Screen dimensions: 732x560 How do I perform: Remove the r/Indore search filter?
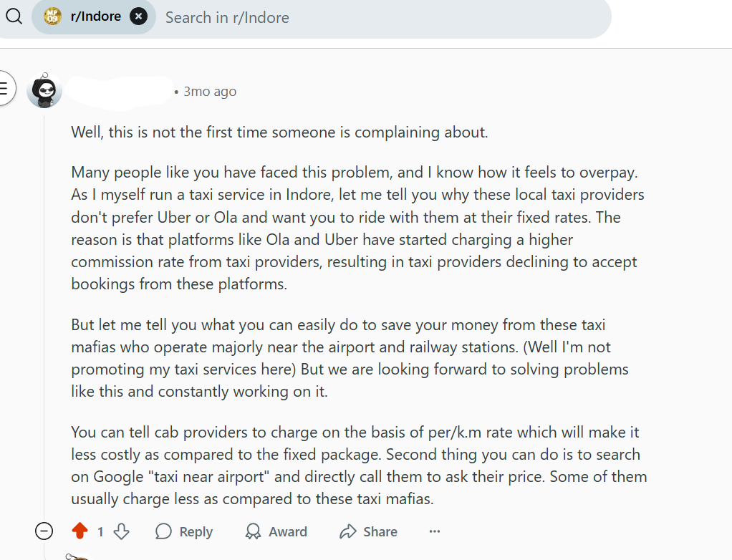(x=139, y=16)
